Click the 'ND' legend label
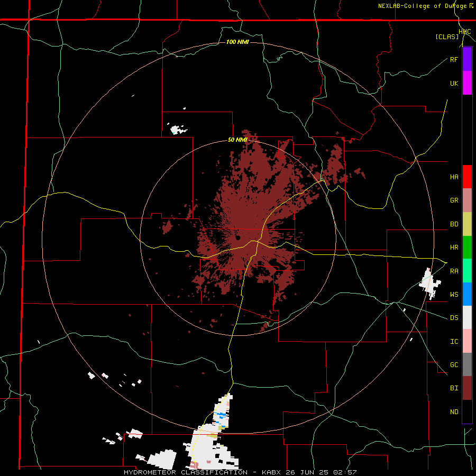Viewport: 476px width, 476px height. coord(454,412)
